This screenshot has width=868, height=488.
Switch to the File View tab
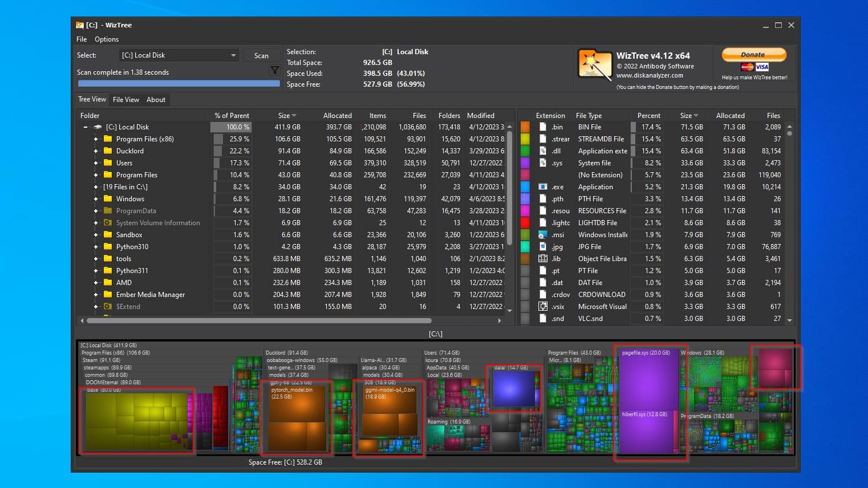pyautogui.click(x=126, y=100)
